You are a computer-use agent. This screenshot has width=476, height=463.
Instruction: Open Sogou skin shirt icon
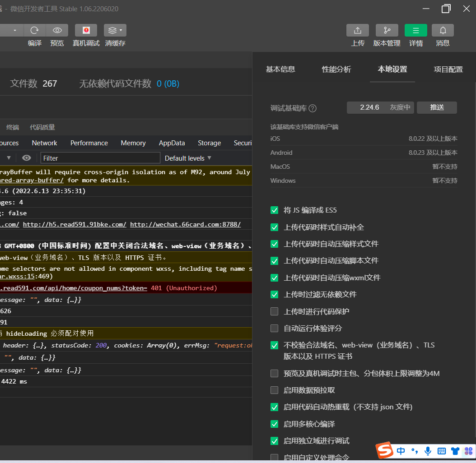pos(455,451)
